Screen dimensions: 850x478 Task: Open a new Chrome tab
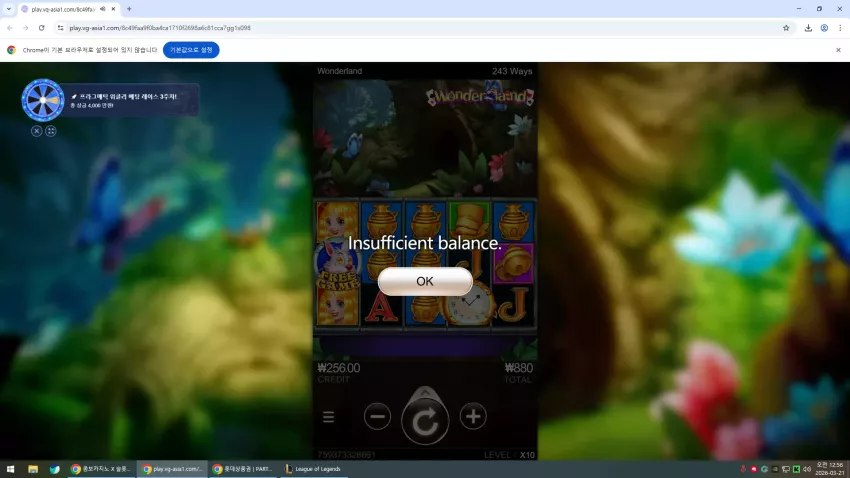pyautogui.click(x=129, y=9)
